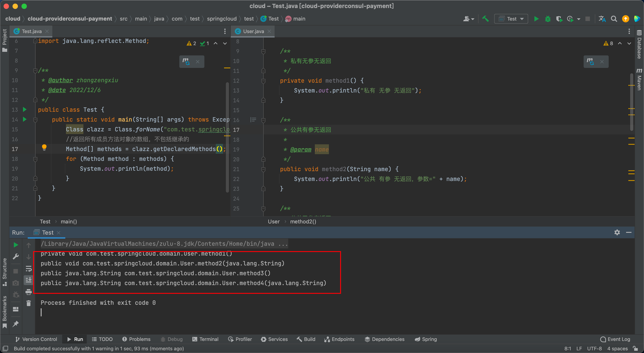Open the Translate icon in toolbar
The image size is (644, 353).
(602, 19)
